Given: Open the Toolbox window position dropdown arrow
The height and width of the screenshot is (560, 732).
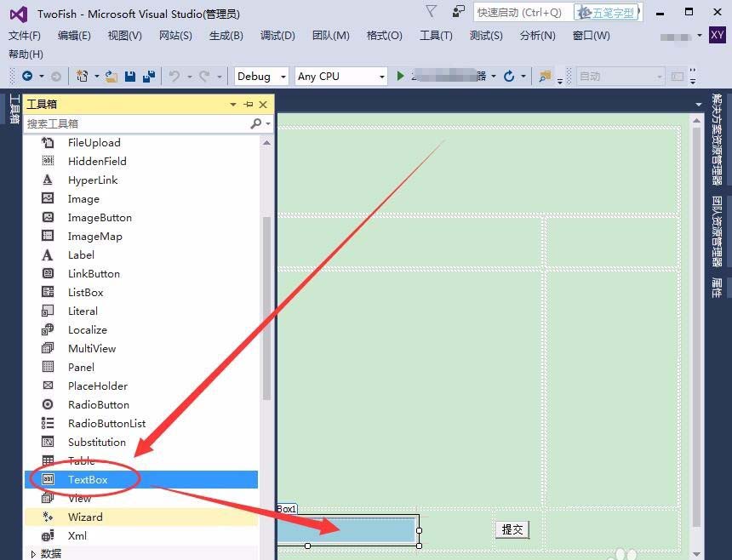Looking at the screenshot, I should pyautogui.click(x=232, y=104).
